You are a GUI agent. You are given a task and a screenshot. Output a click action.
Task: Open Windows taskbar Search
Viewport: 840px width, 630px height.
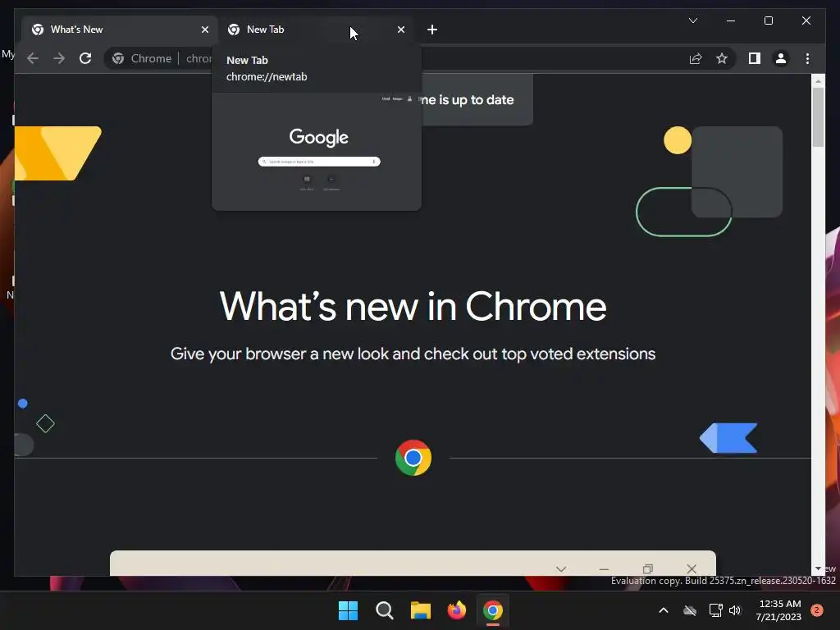click(384, 610)
